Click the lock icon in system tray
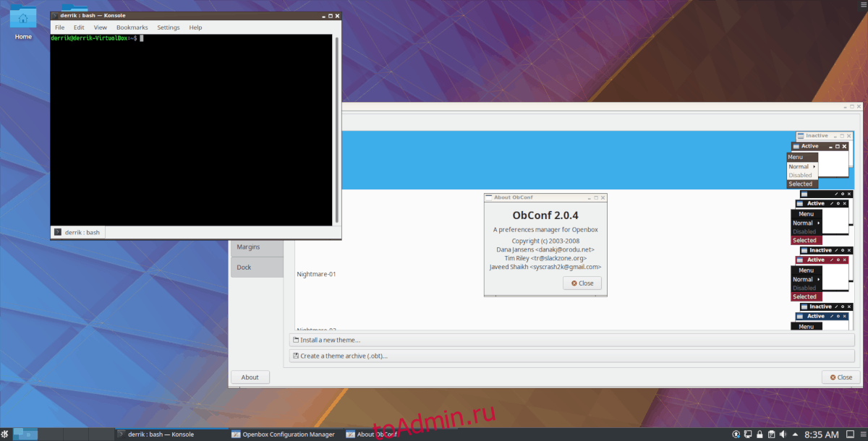This screenshot has width=868, height=441. [x=759, y=434]
